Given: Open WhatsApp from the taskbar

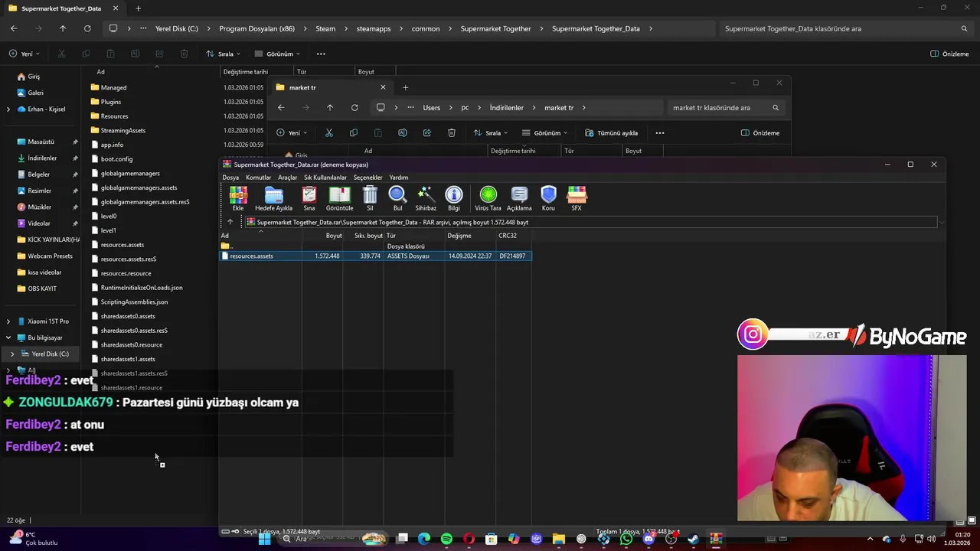Looking at the screenshot, I should [626, 539].
